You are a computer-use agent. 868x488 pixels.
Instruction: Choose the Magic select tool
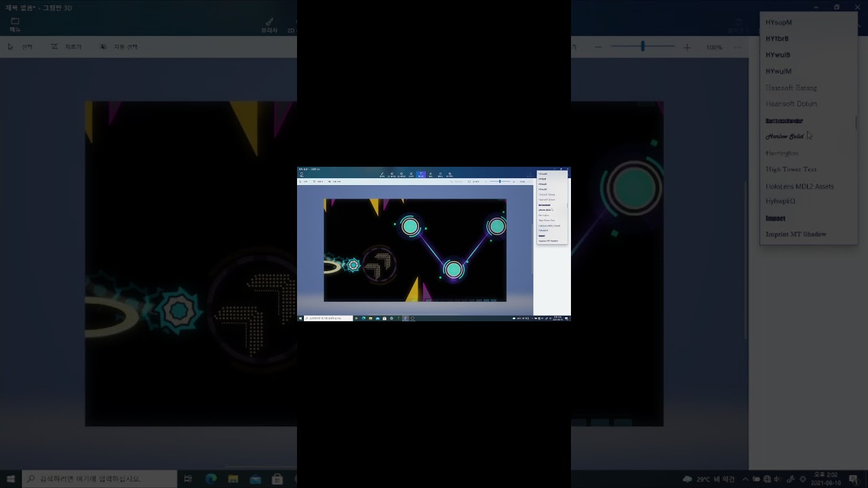point(334,182)
